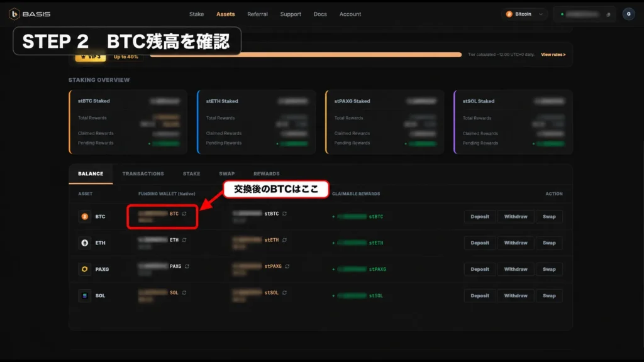
Task: Click Withdraw in the SOL row
Action: coord(516,295)
